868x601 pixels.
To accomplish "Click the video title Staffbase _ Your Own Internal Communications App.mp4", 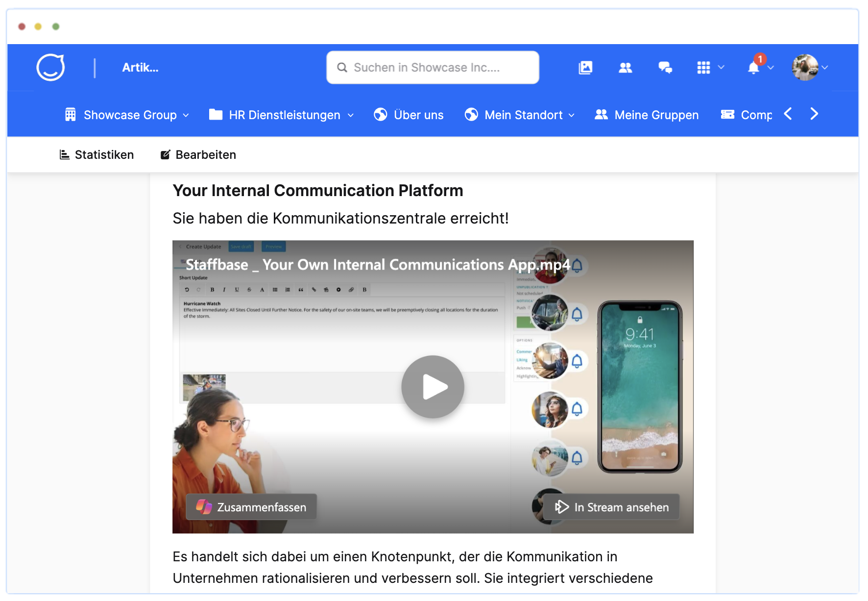I will tap(378, 265).
